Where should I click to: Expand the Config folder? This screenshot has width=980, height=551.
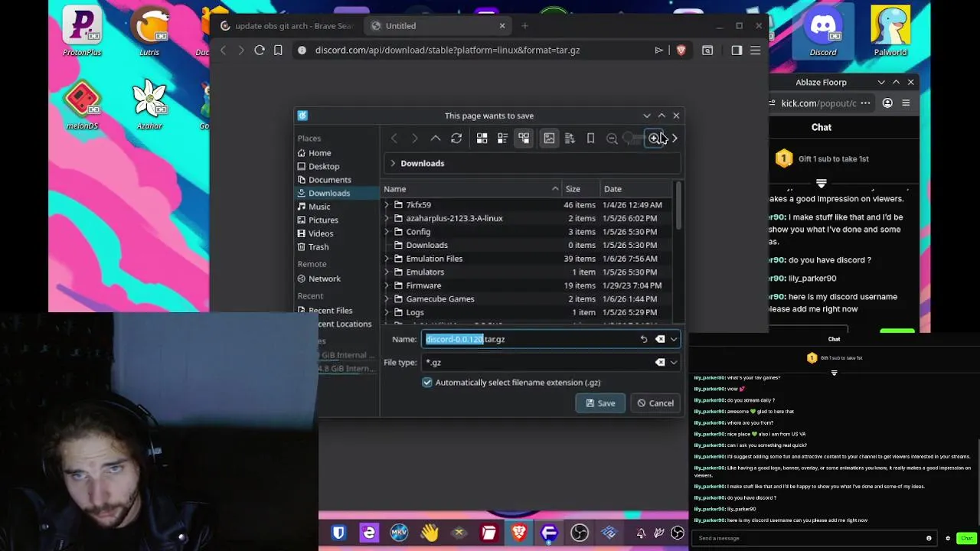tap(387, 232)
